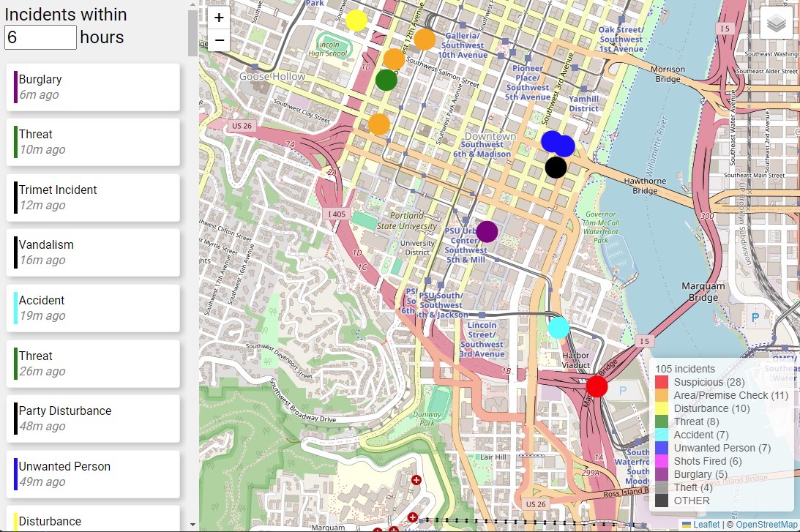This screenshot has height=532, width=800.
Task: Click the zoom in plus button
Action: coord(219,18)
